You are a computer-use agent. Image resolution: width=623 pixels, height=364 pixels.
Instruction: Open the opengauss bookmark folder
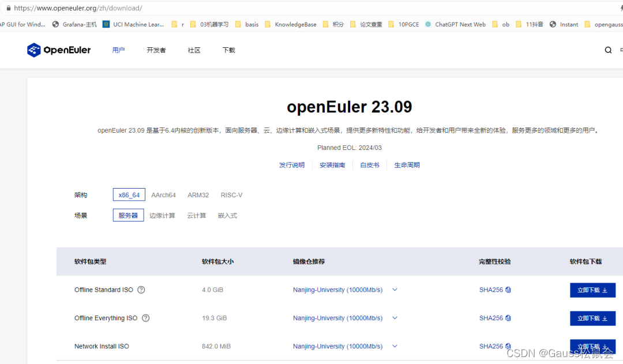pos(604,24)
